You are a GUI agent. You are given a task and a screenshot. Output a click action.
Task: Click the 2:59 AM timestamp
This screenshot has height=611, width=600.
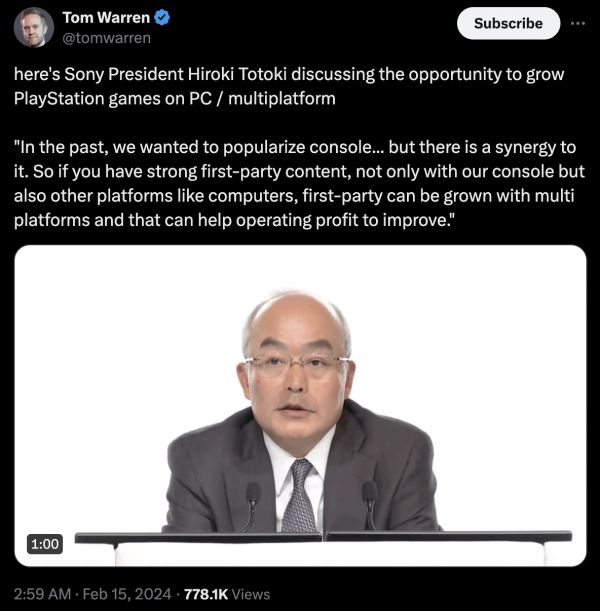[x=42, y=594]
